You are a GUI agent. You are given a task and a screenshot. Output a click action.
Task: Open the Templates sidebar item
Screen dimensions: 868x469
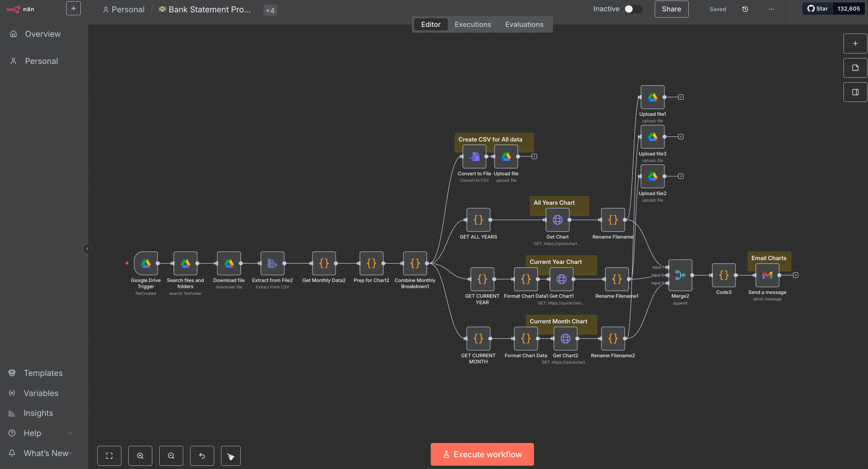click(43, 373)
